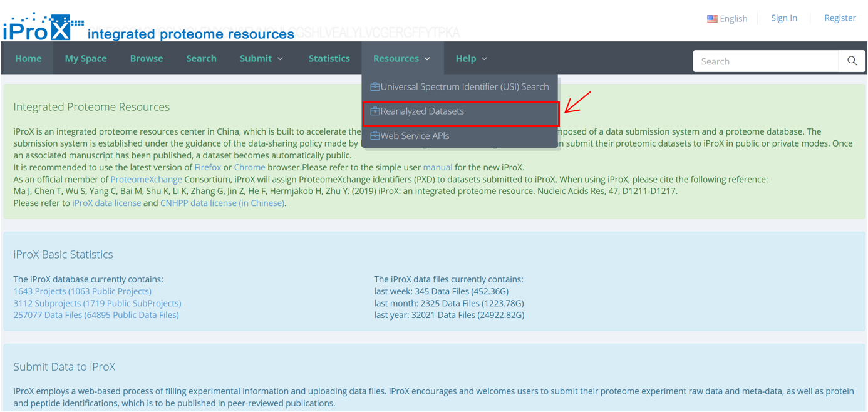The image size is (868, 412).
Task: Switch language via English link
Action: 727,19
